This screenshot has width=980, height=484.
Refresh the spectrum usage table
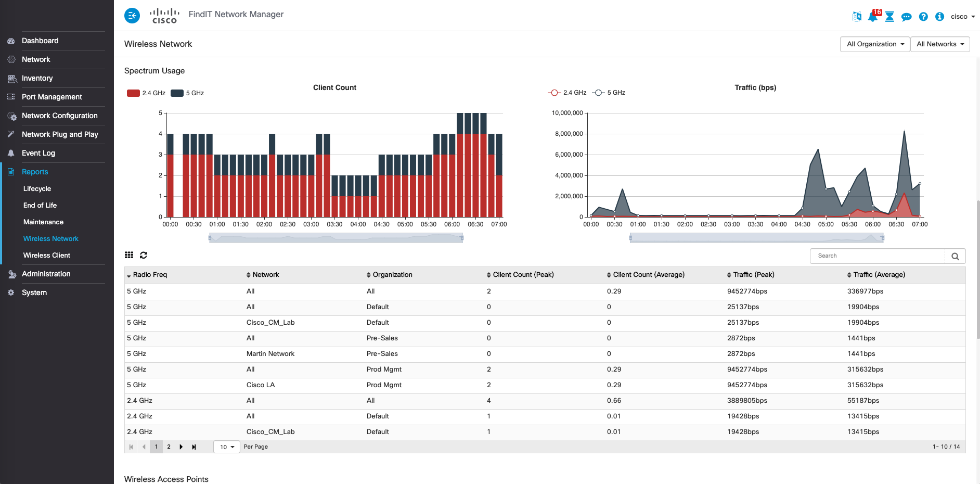[x=144, y=255]
